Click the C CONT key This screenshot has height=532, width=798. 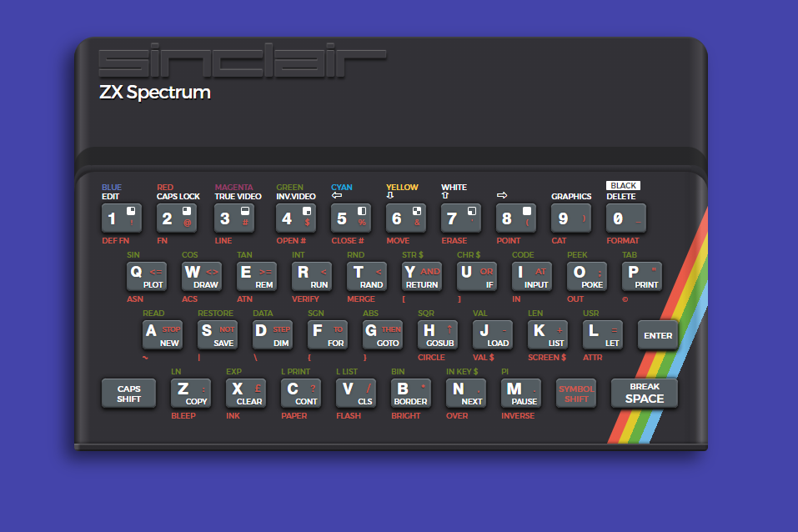tap(300, 394)
